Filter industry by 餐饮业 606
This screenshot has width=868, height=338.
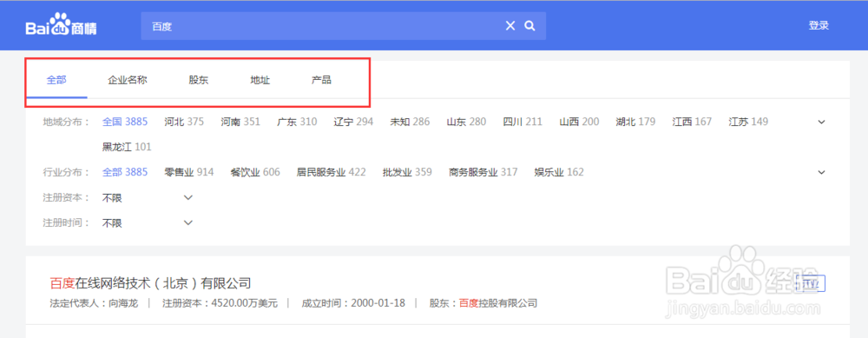point(255,172)
